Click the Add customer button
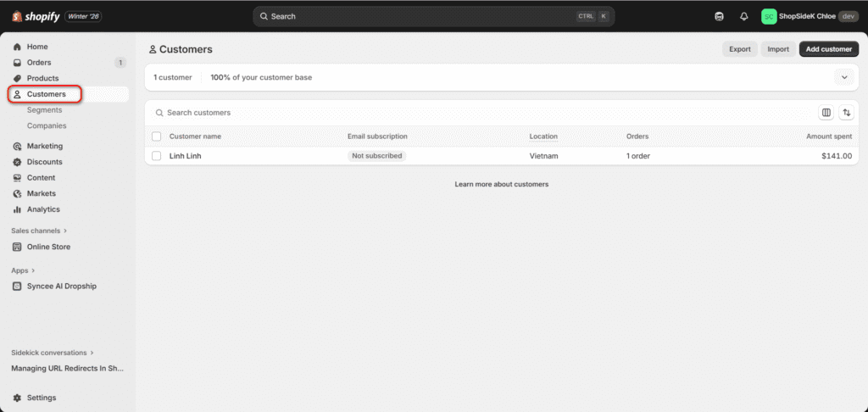The image size is (868, 412). point(828,49)
